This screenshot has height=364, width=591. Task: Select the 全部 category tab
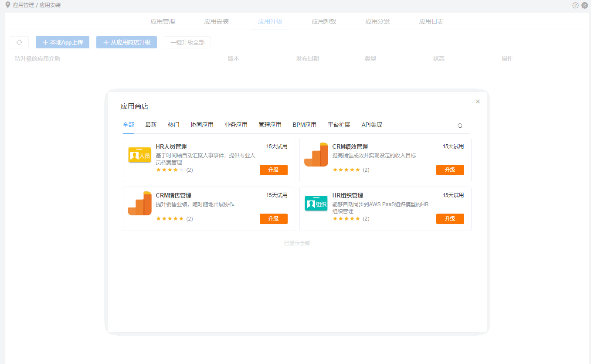coord(129,125)
